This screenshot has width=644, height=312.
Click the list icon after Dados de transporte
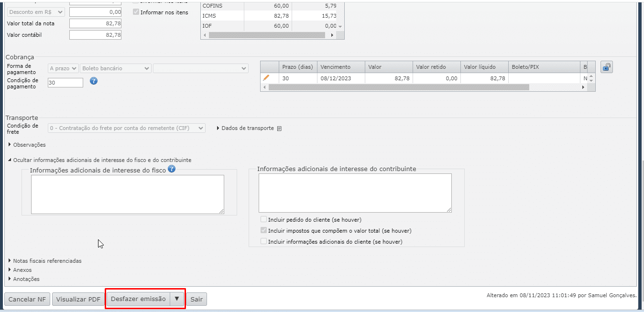coord(280,129)
